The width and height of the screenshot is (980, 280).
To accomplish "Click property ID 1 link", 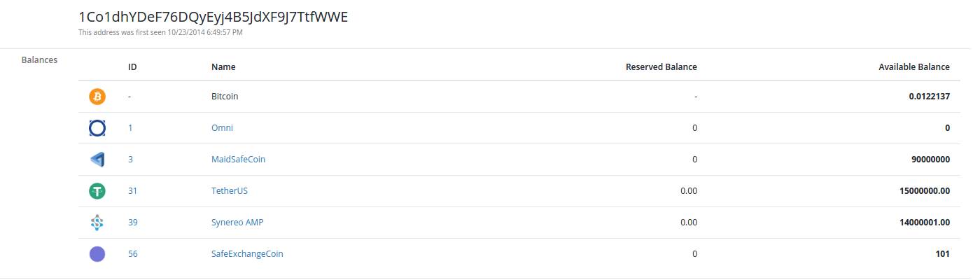I will [x=130, y=128].
